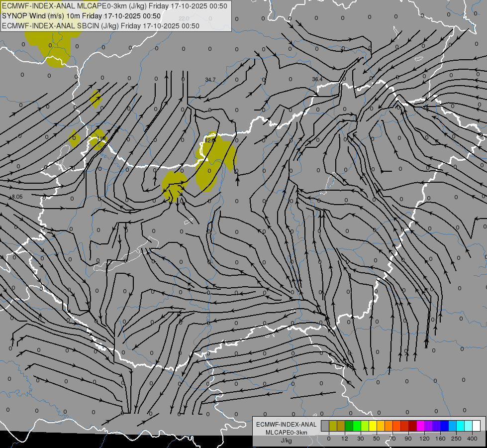Select the pale cyan swatch left of 400

pos(469,426)
